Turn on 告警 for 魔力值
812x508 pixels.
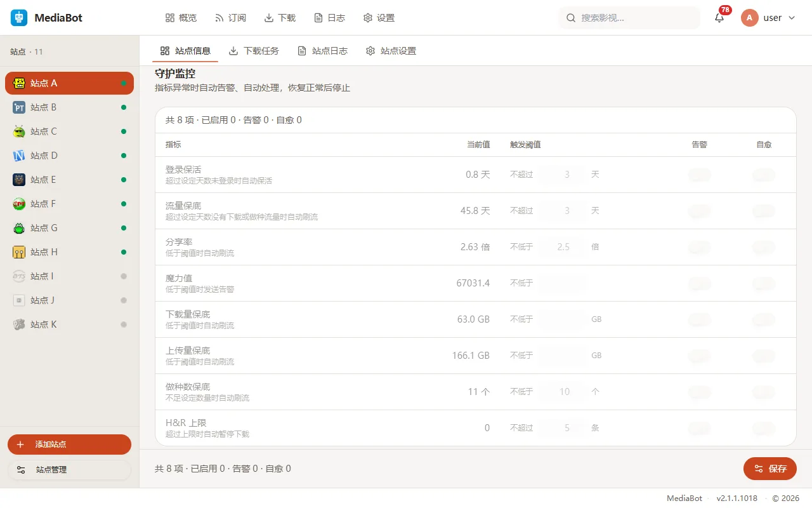point(700,283)
